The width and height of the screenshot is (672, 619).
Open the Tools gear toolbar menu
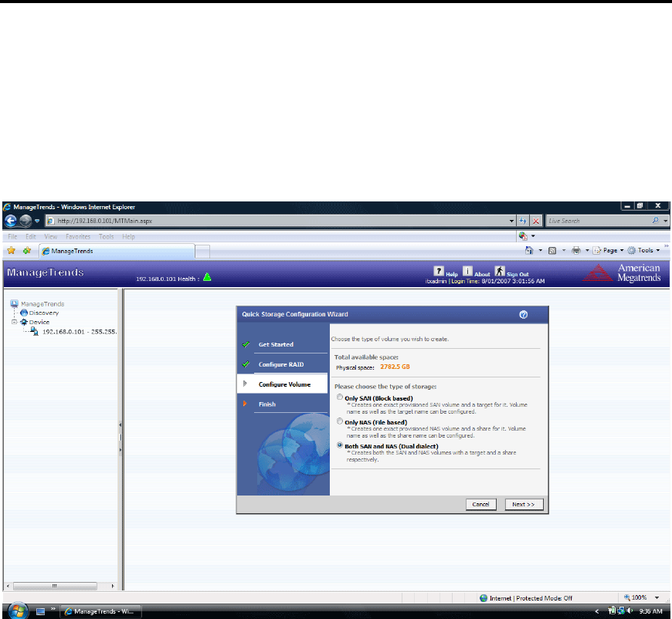tap(643, 251)
